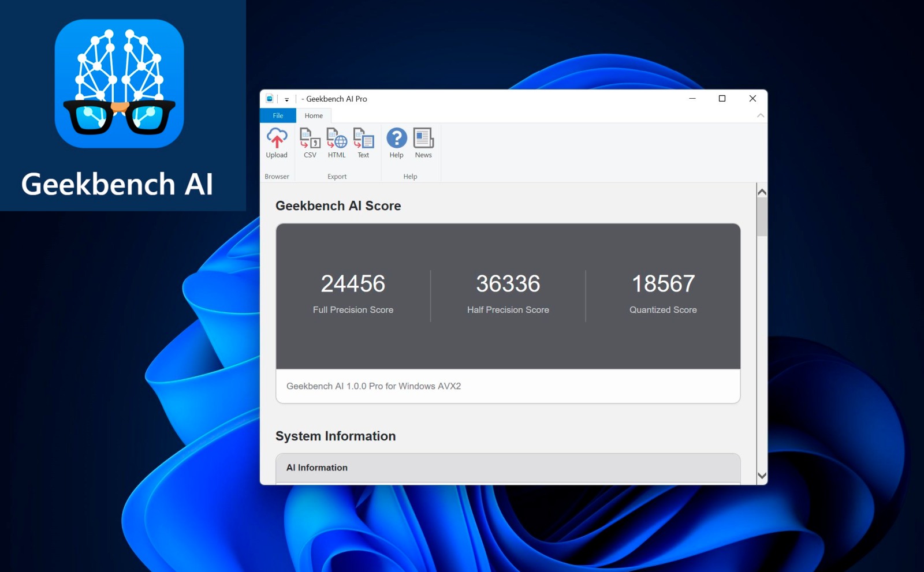Click the Help group label beneath the ribbon buttons
The width and height of the screenshot is (924, 572).
(x=410, y=177)
